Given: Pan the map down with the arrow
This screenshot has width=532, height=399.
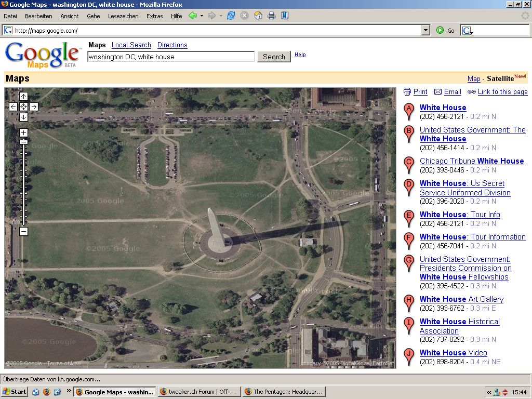Looking at the screenshot, I should 23,117.
